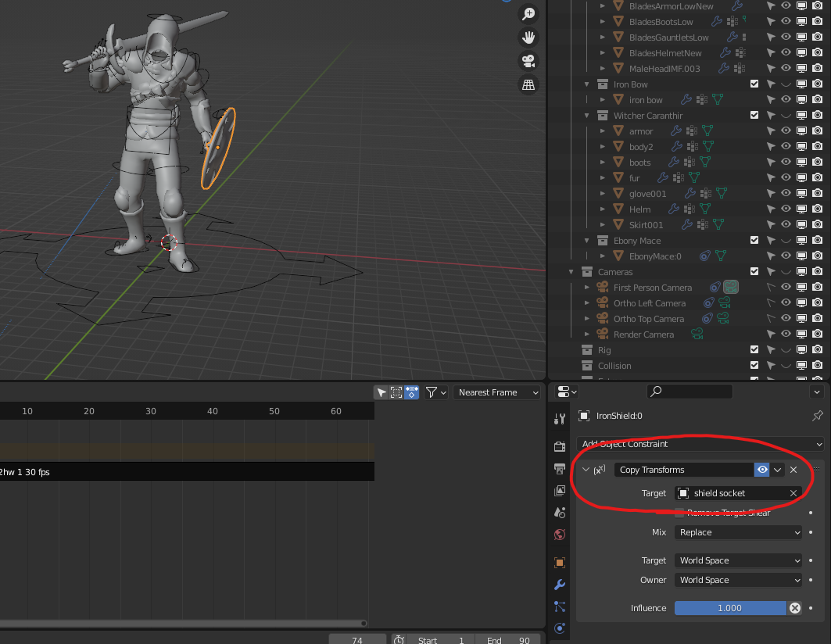Screen dimensions: 831x644
Task: Open the timeline filter funnel dropdown
Action: (x=436, y=392)
